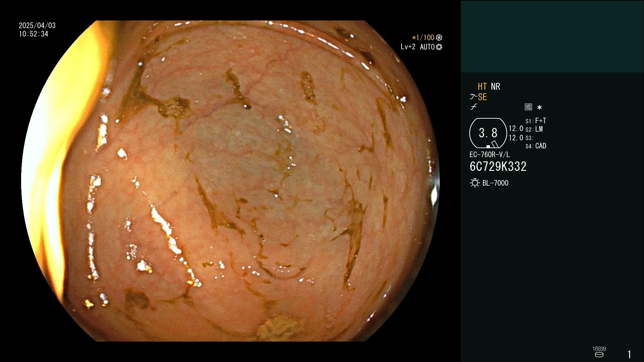
Task: Click the BL-7000 light source label
Action: click(495, 183)
